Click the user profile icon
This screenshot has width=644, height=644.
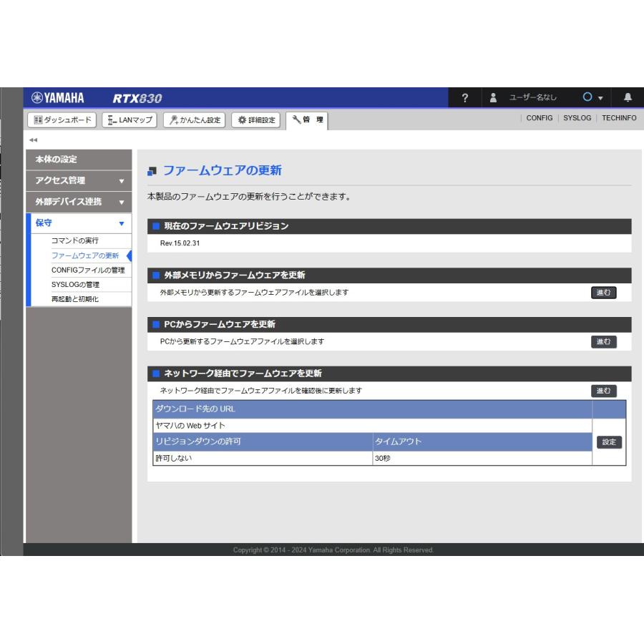493,98
